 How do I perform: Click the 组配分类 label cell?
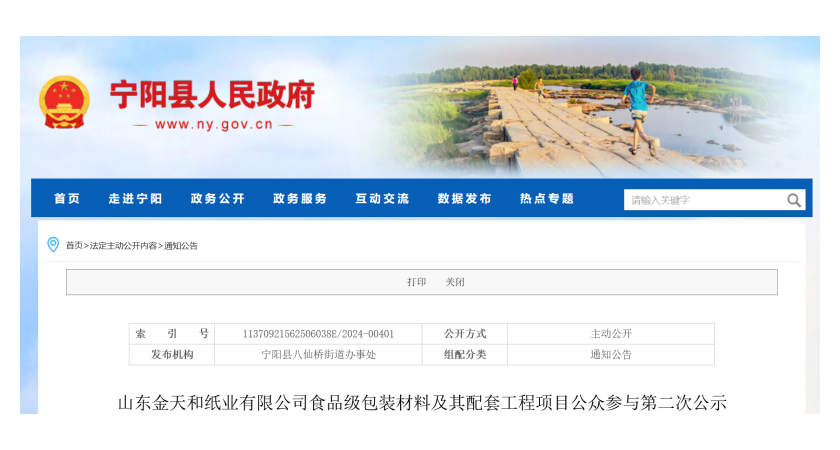pyautogui.click(x=465, y=355)
